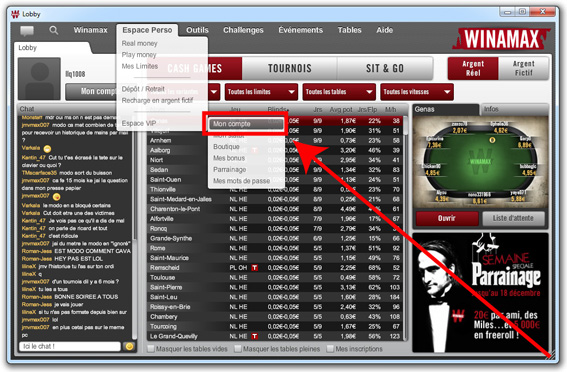Select the Charenton-le-Pont table row
The height and width of the screenshot is (372, 567).
[274, 209]
